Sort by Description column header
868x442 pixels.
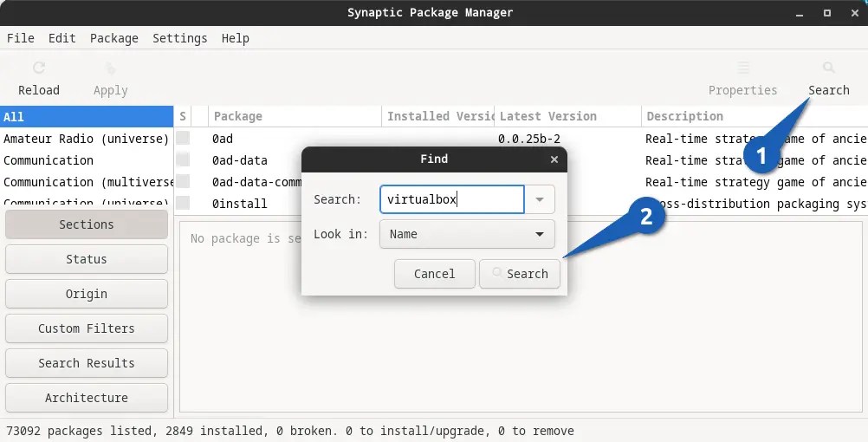[754, 116]
